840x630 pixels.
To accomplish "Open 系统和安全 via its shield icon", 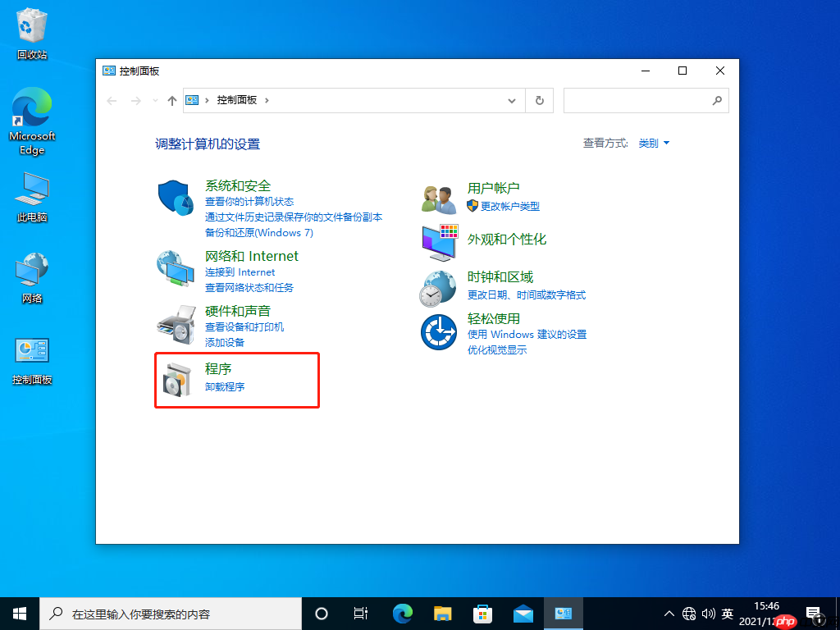I will coord(175,199).
